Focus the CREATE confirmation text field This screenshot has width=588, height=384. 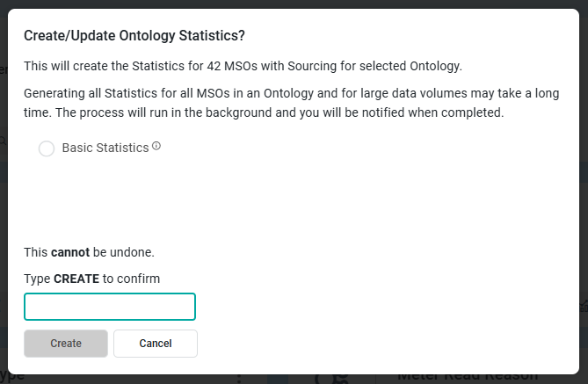(x=110, y=307)
